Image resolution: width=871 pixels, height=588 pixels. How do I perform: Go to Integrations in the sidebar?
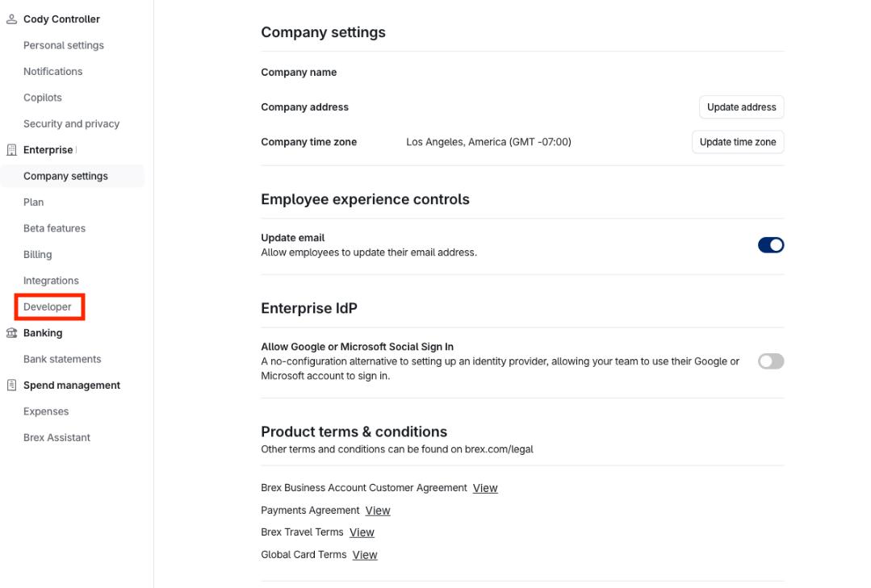(51, 281)
